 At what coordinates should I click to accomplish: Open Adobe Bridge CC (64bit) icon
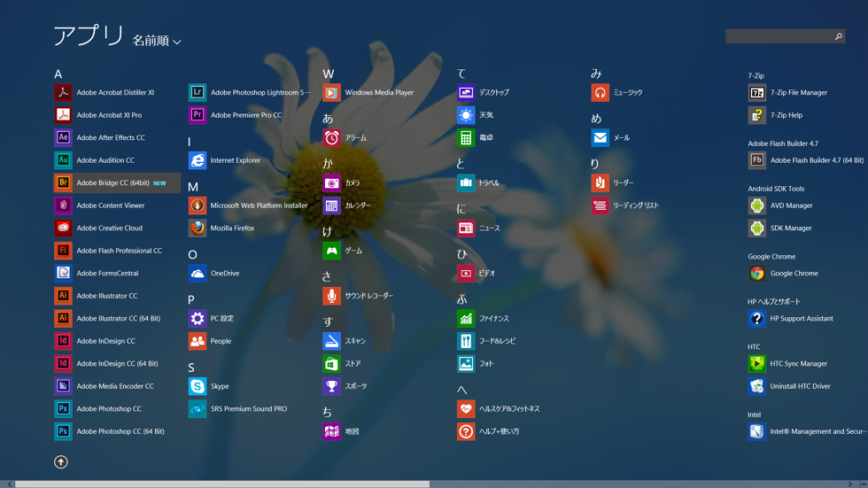click(x=63, y=182)
